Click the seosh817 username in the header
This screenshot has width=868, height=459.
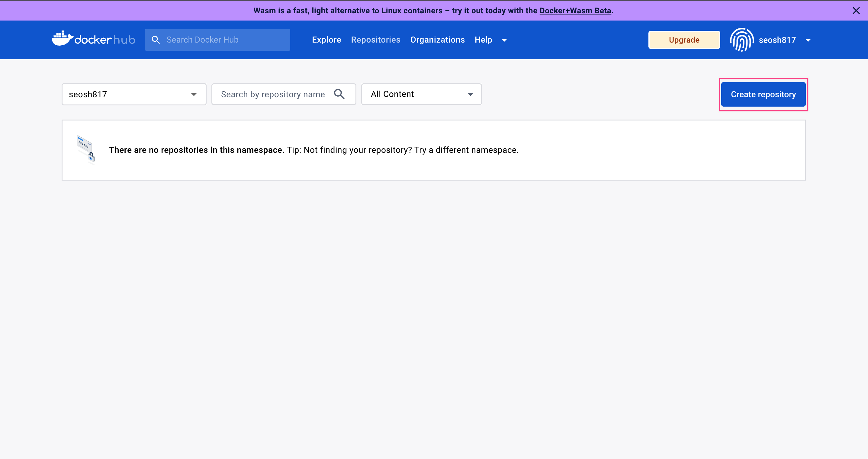point(777,40)
